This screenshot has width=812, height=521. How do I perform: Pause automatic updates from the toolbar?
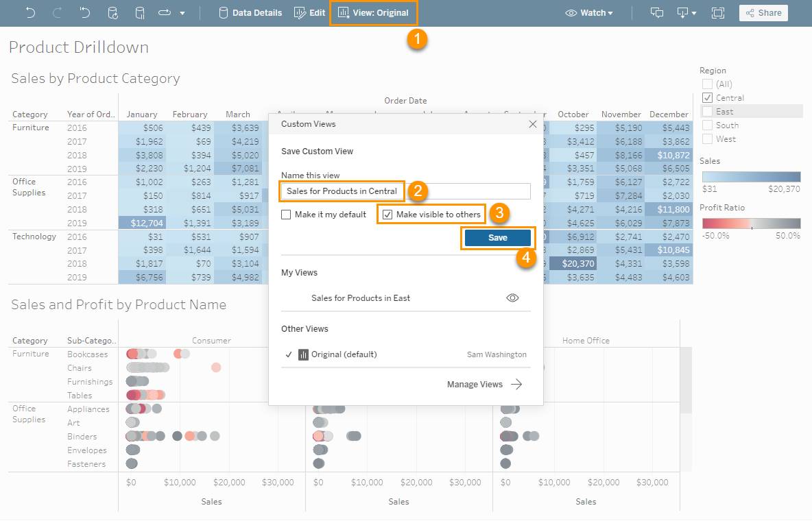[140, 12]
